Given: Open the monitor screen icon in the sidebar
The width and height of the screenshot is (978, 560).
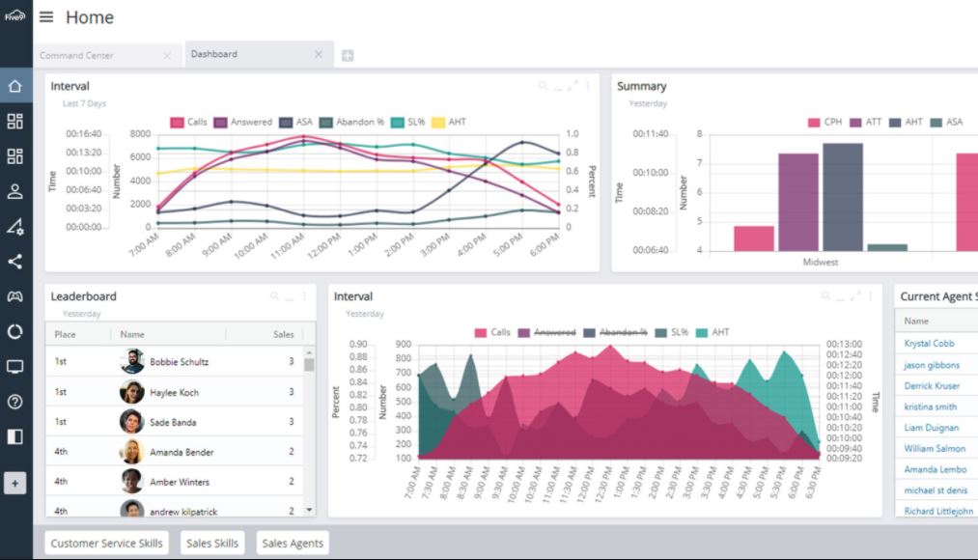Looking at the screenshot, I should [15, 367].
